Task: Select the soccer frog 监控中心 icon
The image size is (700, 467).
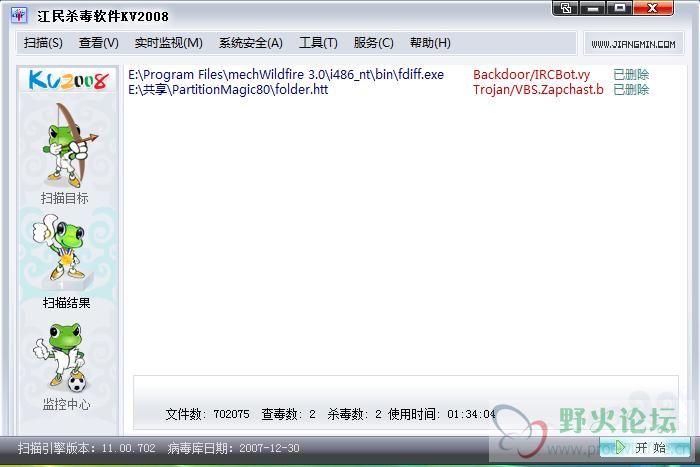Action: pos(61,357)
